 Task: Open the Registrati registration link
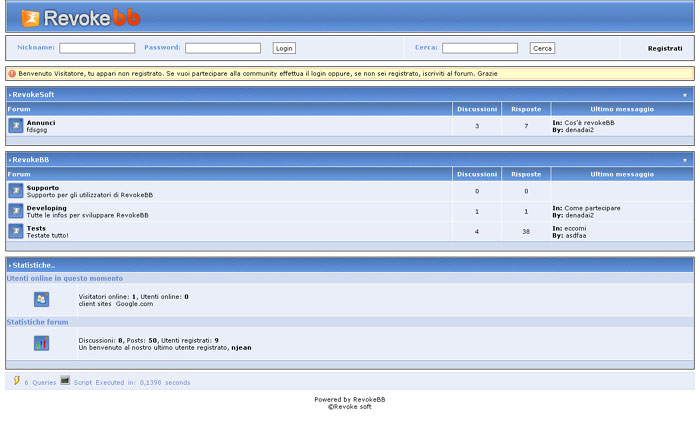coord(664,48)
